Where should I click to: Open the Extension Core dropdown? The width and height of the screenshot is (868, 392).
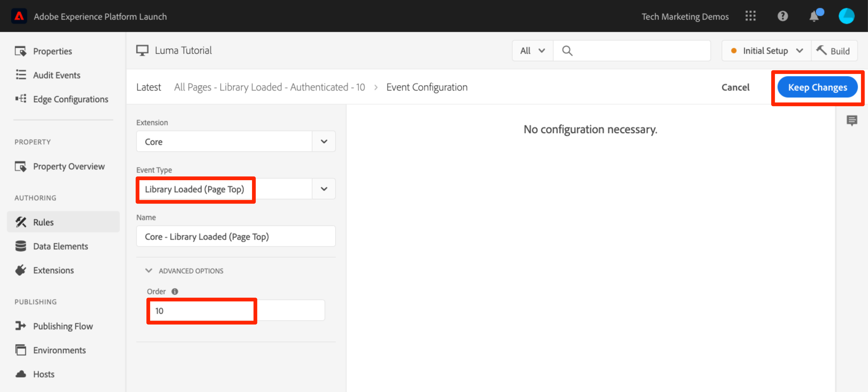(x=324, y=142)
